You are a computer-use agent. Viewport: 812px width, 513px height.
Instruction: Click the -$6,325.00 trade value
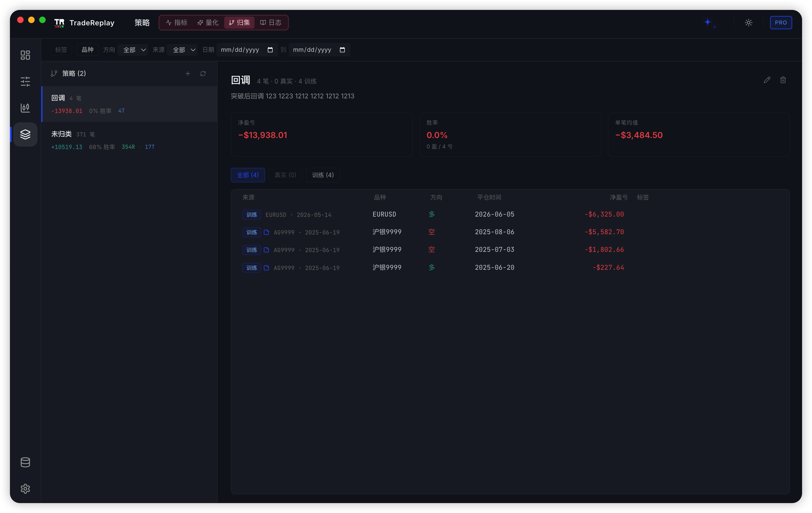click(x=604, y=215)
